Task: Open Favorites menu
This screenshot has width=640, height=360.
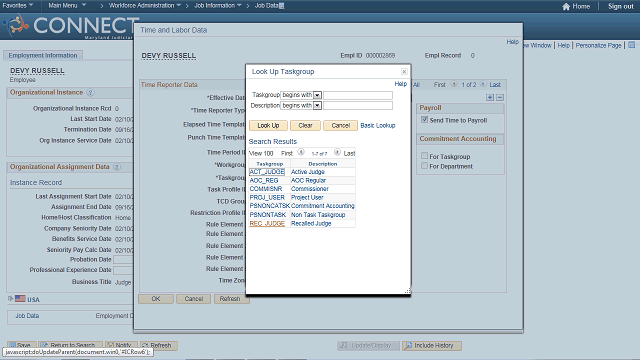Action: point(18,5)
